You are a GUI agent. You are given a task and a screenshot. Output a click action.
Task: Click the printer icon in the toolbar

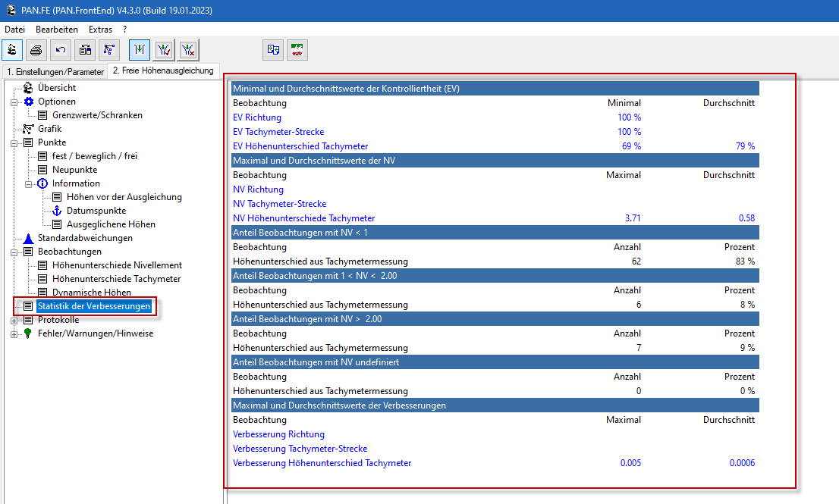36,50
